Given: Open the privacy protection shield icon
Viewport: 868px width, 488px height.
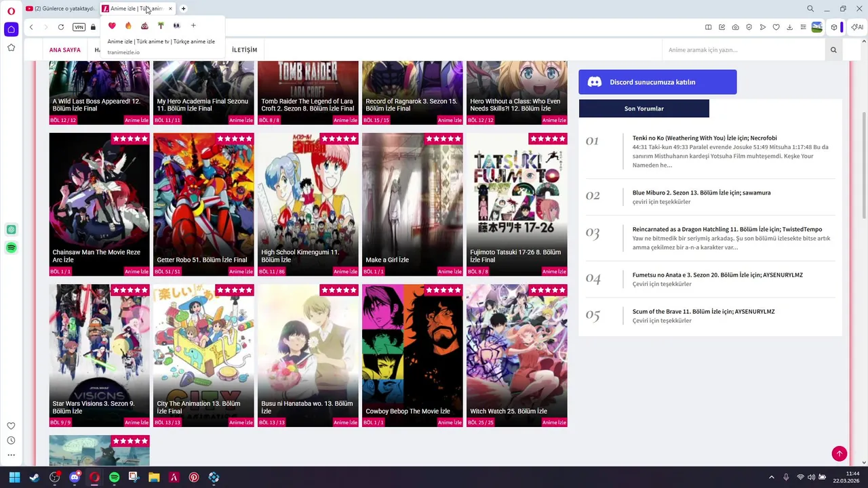Looking at the screenshot, I should (x=749, y=27).
